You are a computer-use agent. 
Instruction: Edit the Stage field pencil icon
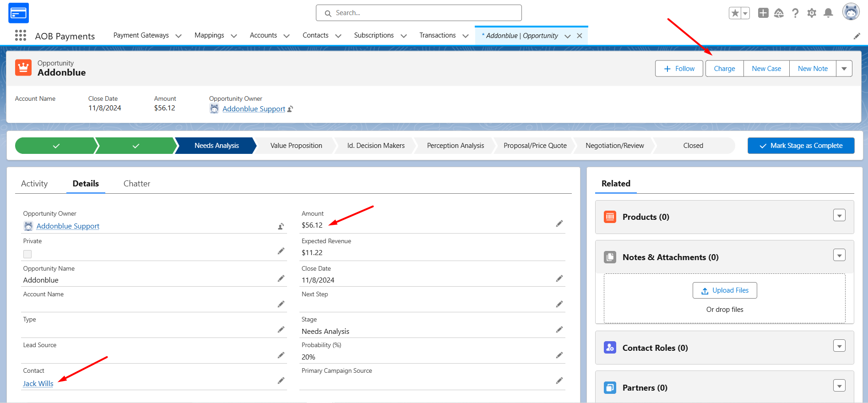[x=559, y=330]
